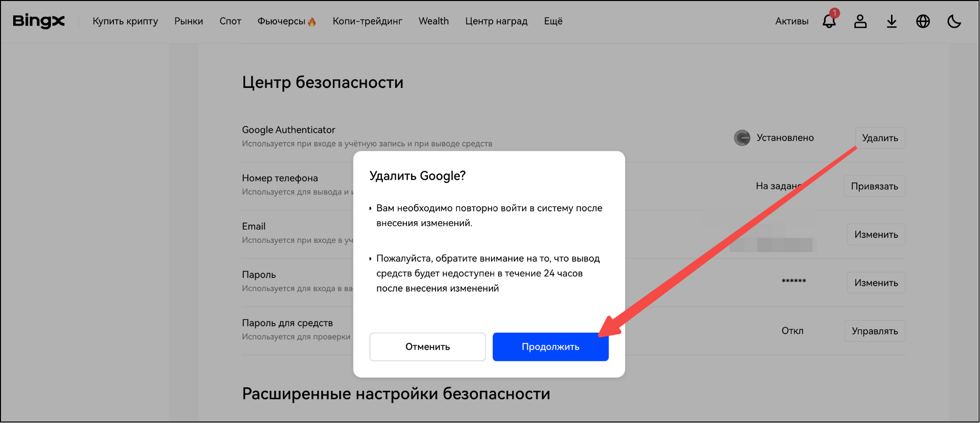980x423 pixels.
Task: Open Центр наград
Action: click(496, 21)
